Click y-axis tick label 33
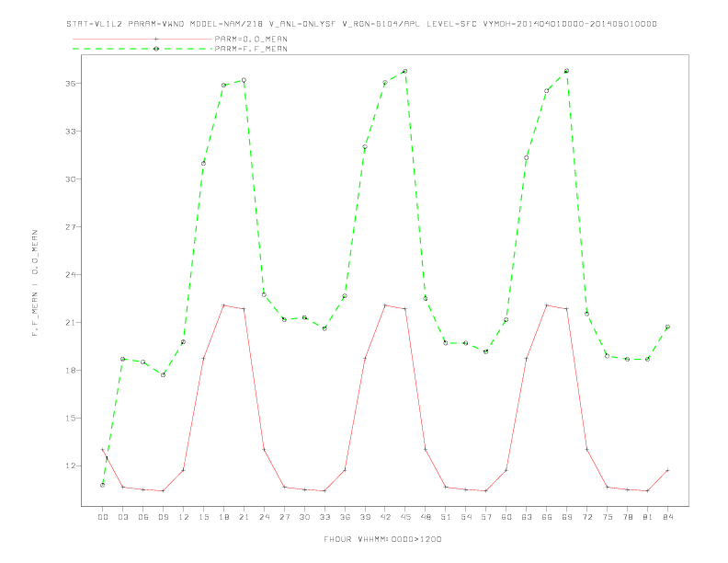 71,132
